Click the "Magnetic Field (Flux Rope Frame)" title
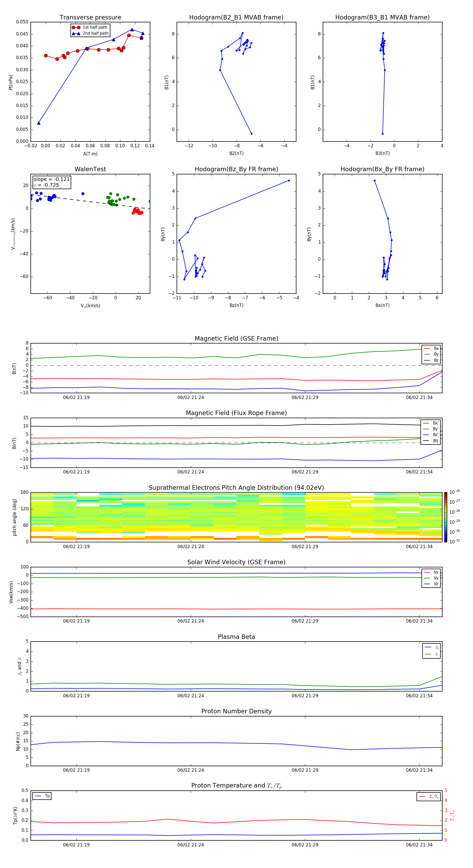473x868 pixels. coord(236,413)
